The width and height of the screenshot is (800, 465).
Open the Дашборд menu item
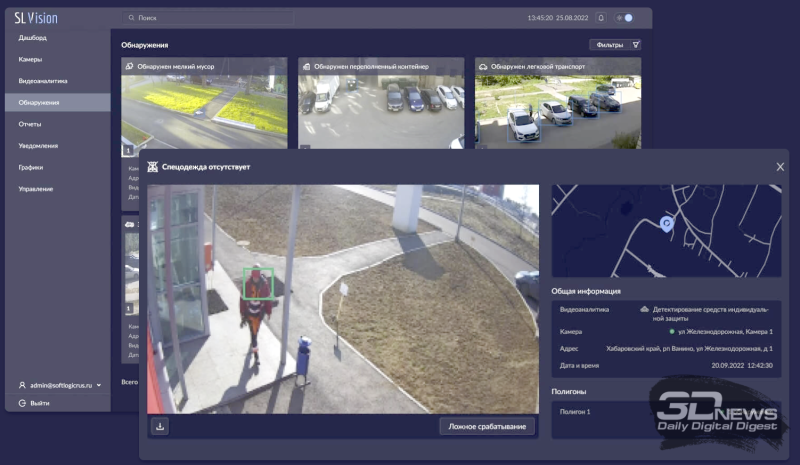click(x=33, y=38)
